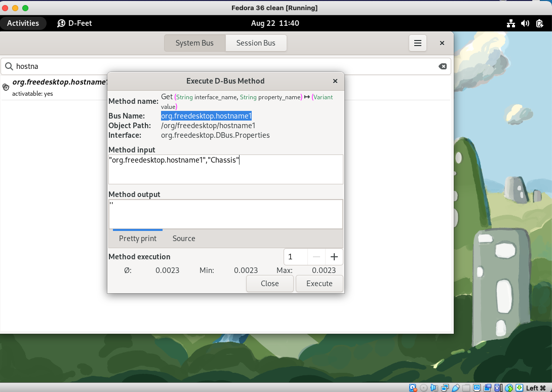Click the Object Path /org/freedesktop/hostname1 text
This screenshot has width=552, height=392.
click(x=208, y=126)
